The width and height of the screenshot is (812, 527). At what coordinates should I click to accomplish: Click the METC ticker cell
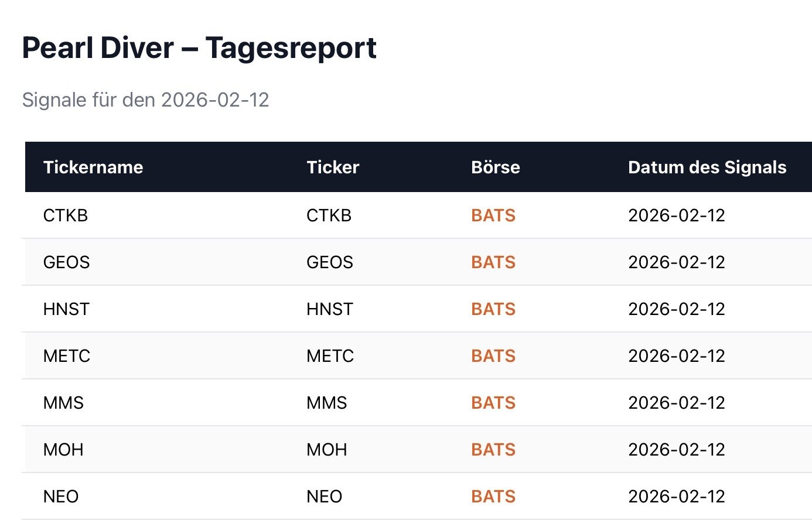coord(330,356)
